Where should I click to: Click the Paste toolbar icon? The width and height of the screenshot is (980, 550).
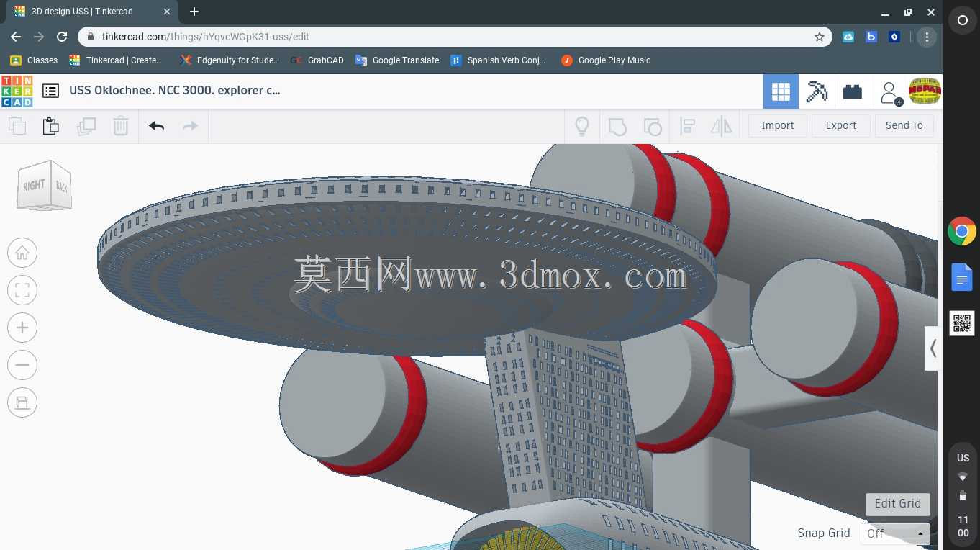pos(50,126)
